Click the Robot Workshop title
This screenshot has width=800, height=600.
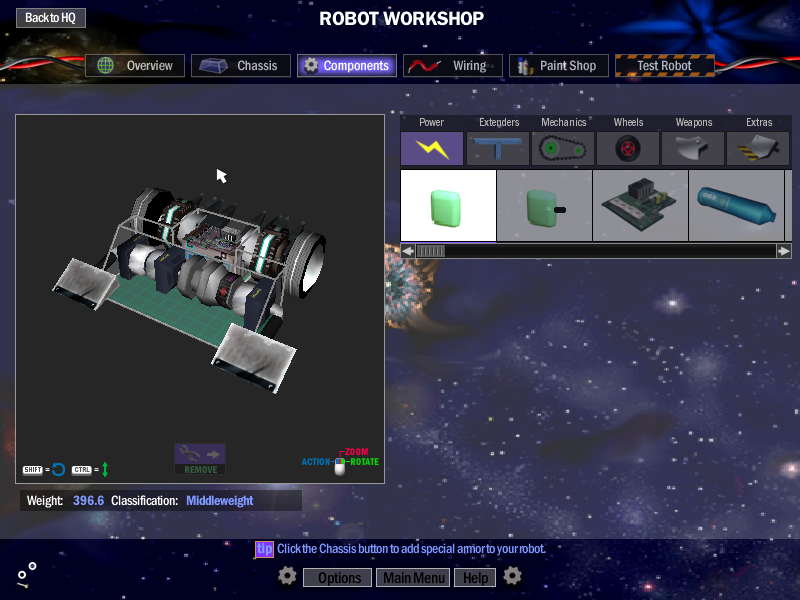402,19
